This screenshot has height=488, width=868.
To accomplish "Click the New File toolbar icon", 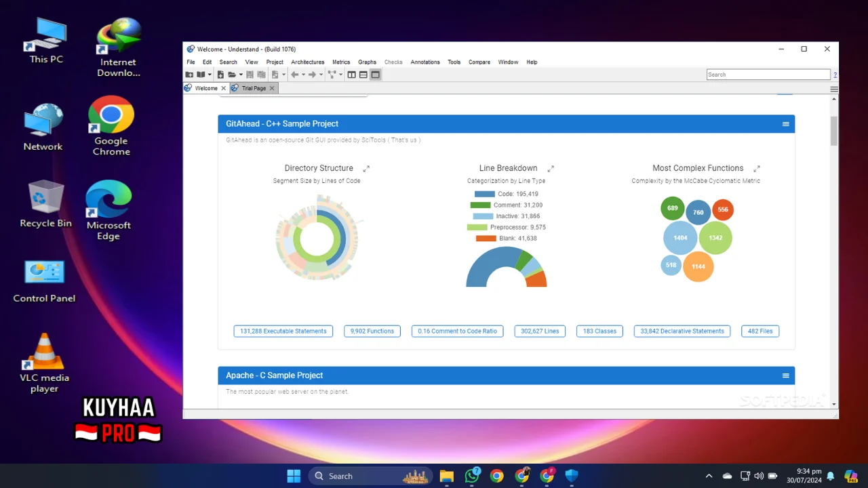I will [220, 75].
